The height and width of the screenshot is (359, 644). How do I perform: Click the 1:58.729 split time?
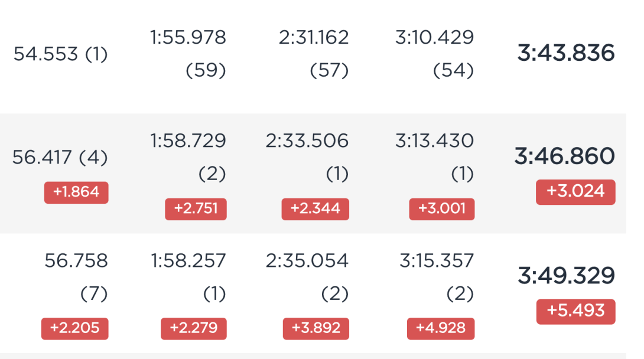click(188, 141)
